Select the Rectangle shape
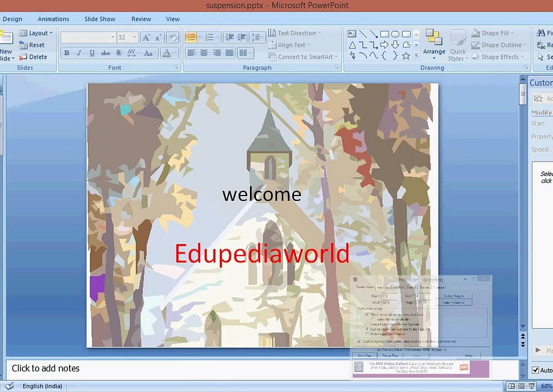 [384, 34]
